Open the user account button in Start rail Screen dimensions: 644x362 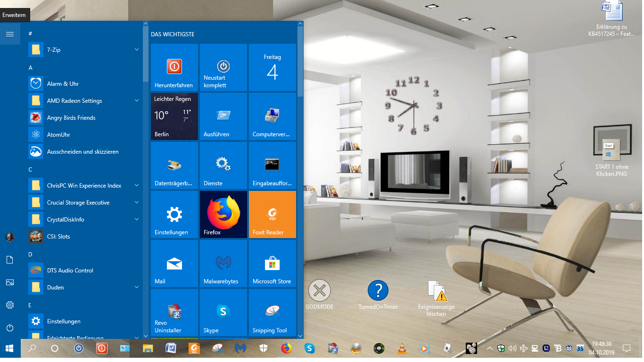[10, 237]
